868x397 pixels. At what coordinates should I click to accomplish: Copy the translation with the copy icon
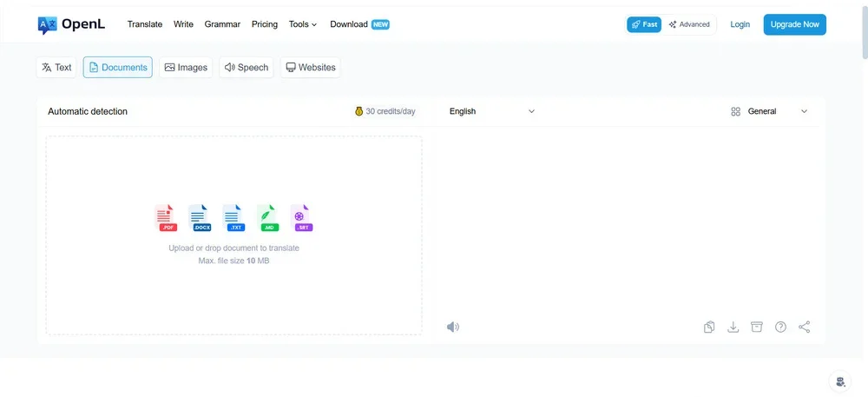click(x=709, y=327)
